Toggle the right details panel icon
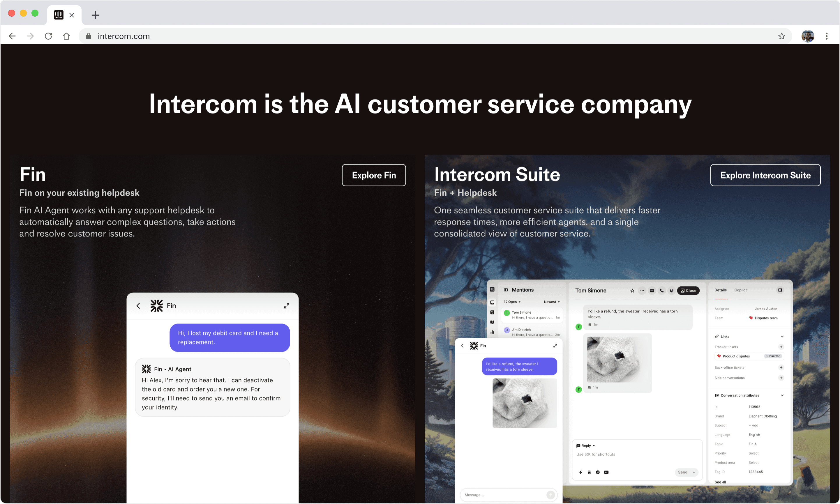 click(x=780, y=290)
